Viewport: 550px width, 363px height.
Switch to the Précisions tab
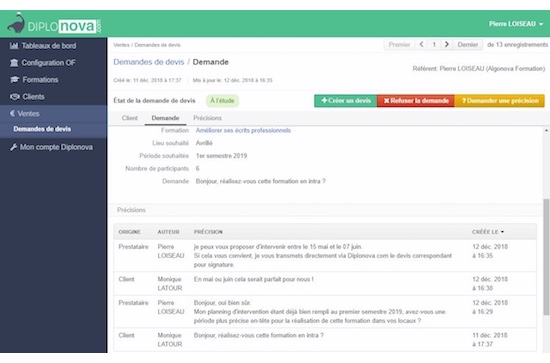click(x=207, y=118)
